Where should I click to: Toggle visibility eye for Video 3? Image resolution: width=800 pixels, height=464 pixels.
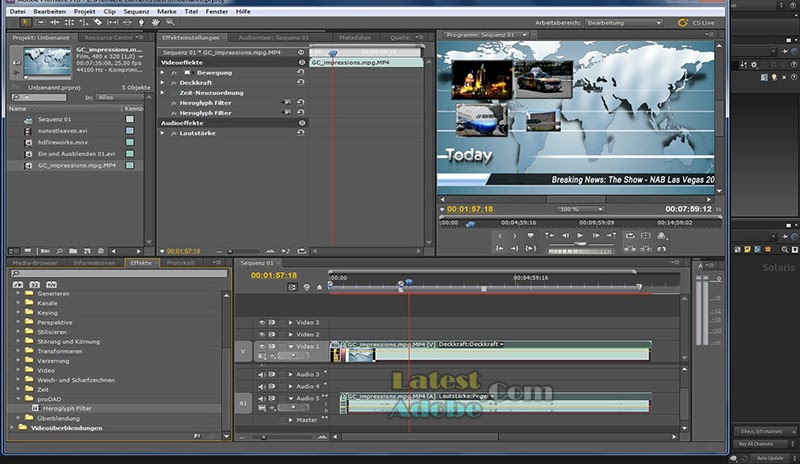pos(262,323)
